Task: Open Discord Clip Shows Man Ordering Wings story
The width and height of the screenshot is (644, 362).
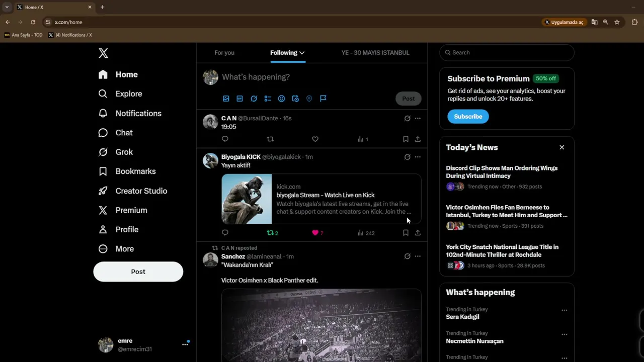Action: click(x=507, y=177)
